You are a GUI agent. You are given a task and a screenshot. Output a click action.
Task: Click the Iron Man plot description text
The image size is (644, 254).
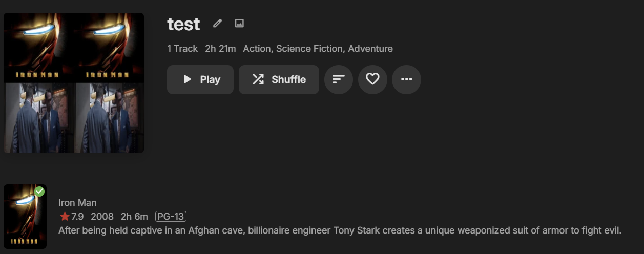(340, 230)
